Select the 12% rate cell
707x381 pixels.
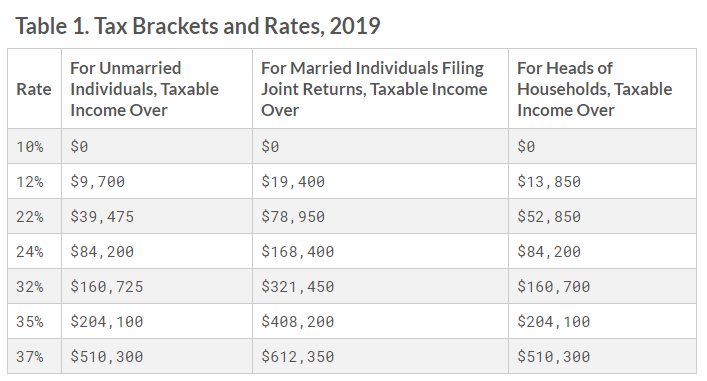[34, 181]
